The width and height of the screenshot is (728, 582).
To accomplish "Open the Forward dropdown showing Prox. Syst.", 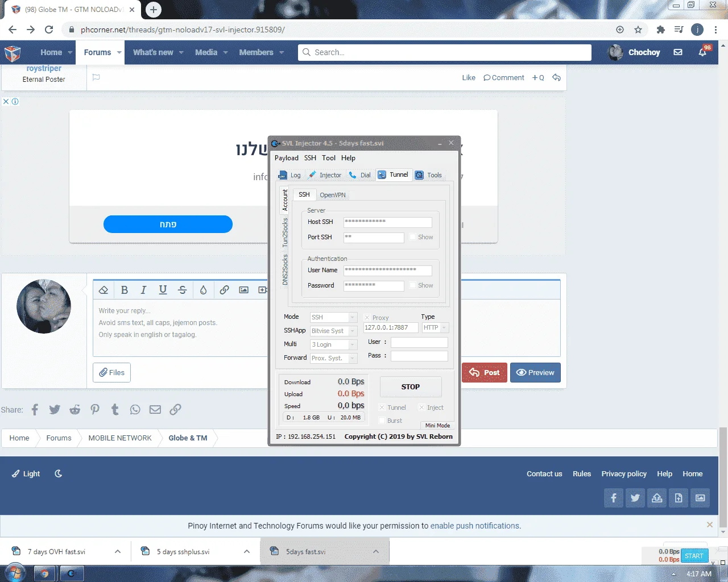I will pyautogui.click(x=333, y=358).
